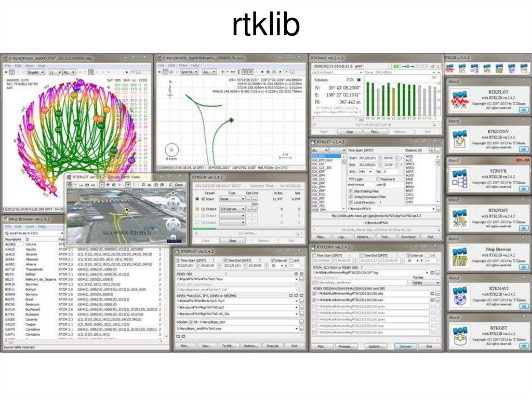Browse input log file in RTKCONV

tap(437, 272)
